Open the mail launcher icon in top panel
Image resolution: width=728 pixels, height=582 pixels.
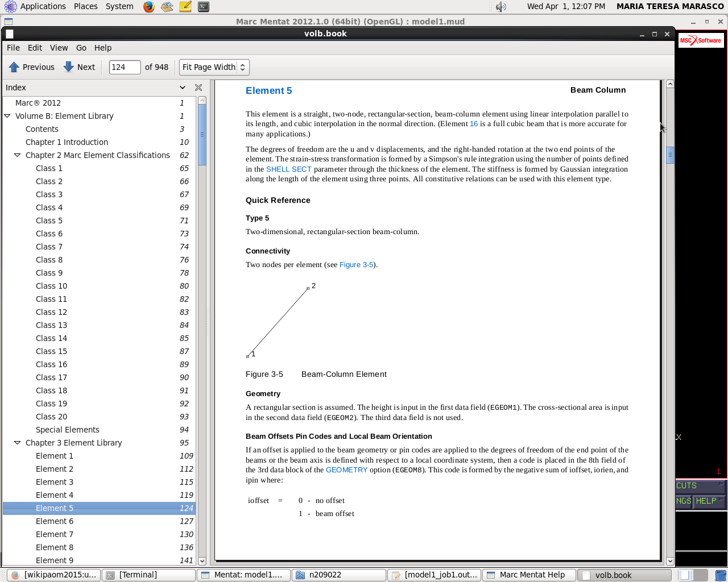click(x=167, y=7)
